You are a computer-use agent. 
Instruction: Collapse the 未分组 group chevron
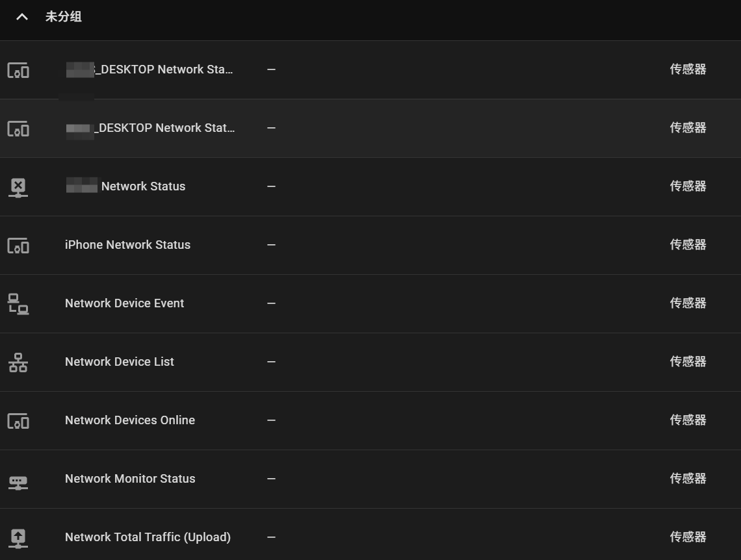tap(21, 17)
